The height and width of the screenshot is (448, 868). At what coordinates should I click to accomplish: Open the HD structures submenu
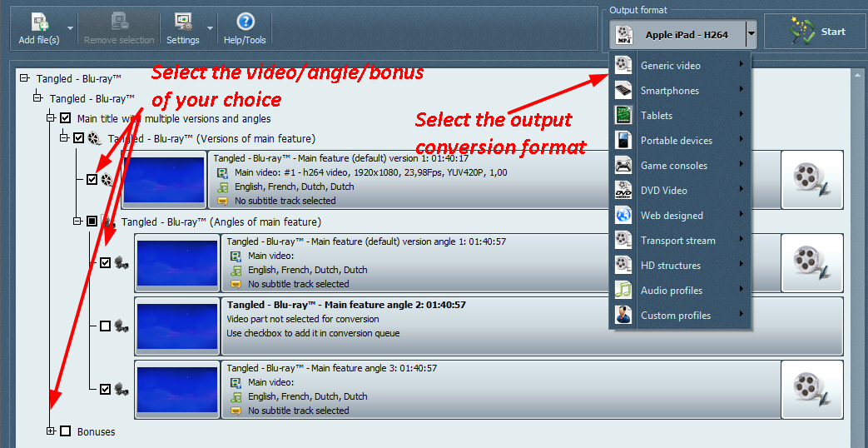pos(680,266)
